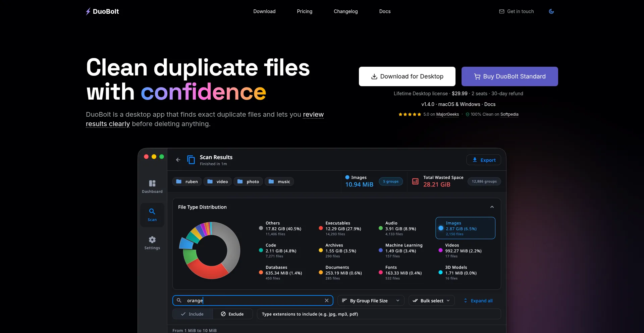The height and width of the screenshot is (333, 644).
Task: Open the Download nav item
Action: click(264, 11)
